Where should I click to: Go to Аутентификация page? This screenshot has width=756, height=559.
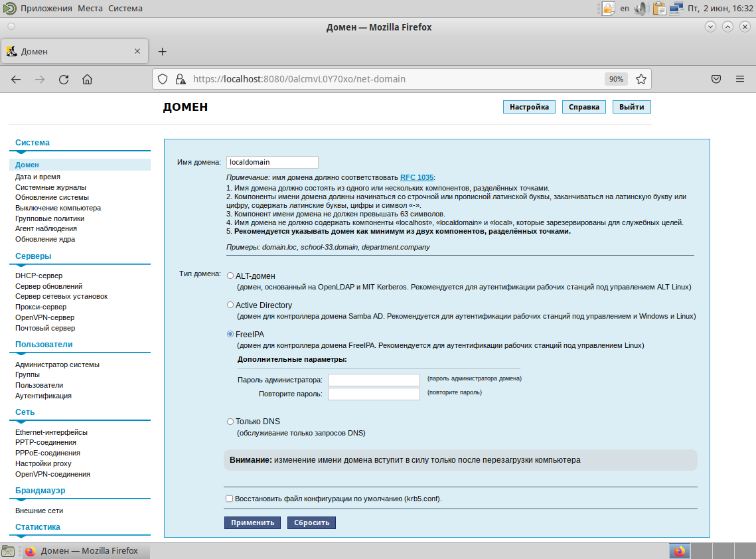(43, 396)
